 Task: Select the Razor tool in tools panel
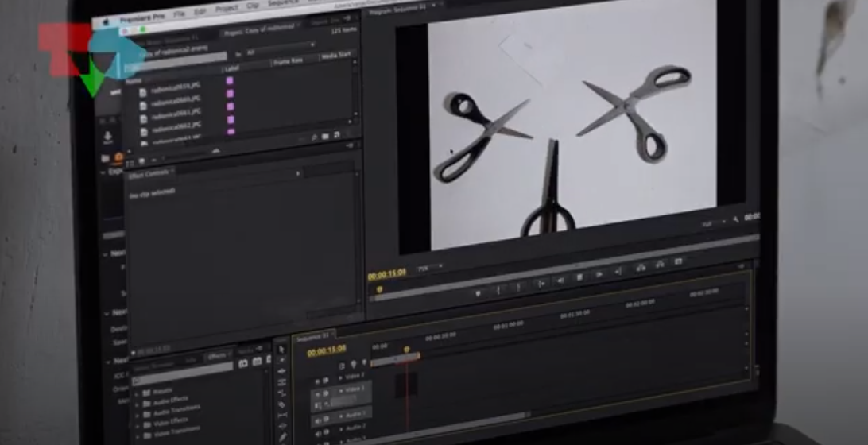[x=282, y=404]
